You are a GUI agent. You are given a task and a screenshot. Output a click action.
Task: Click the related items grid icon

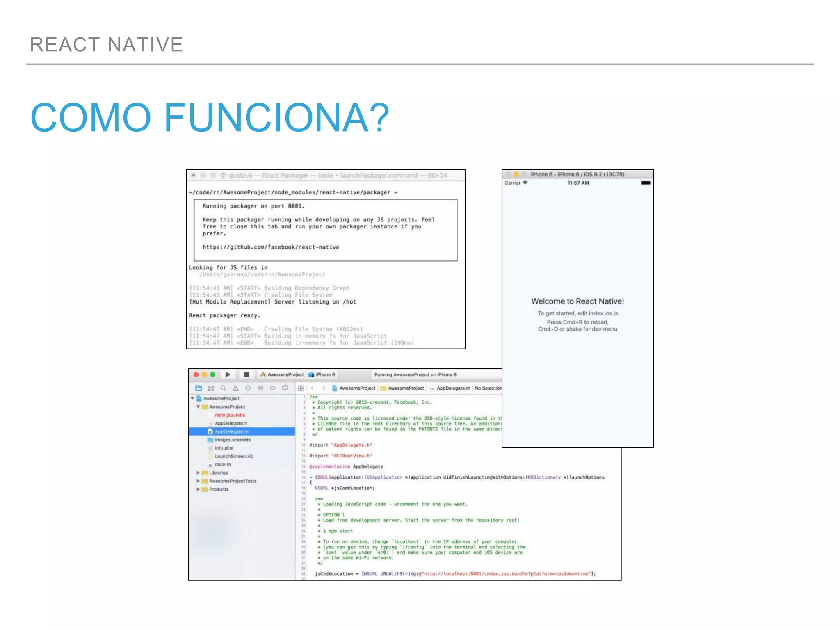point(301,388)
